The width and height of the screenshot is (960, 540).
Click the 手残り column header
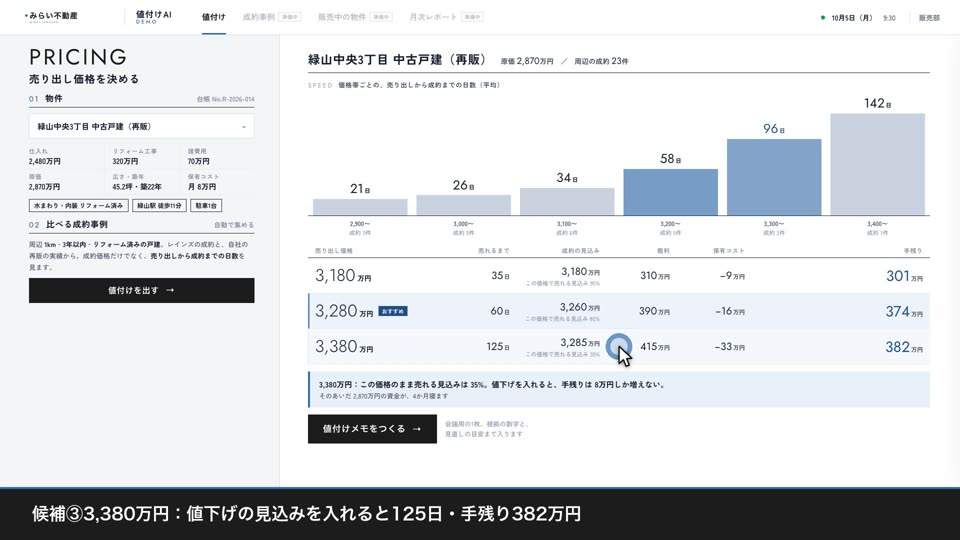tap(913, 251)
